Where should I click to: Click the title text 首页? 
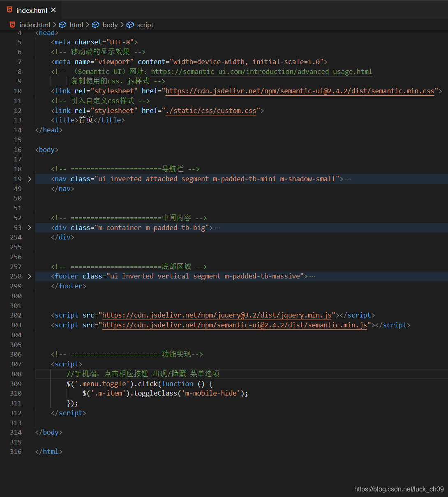pos(86,120)
